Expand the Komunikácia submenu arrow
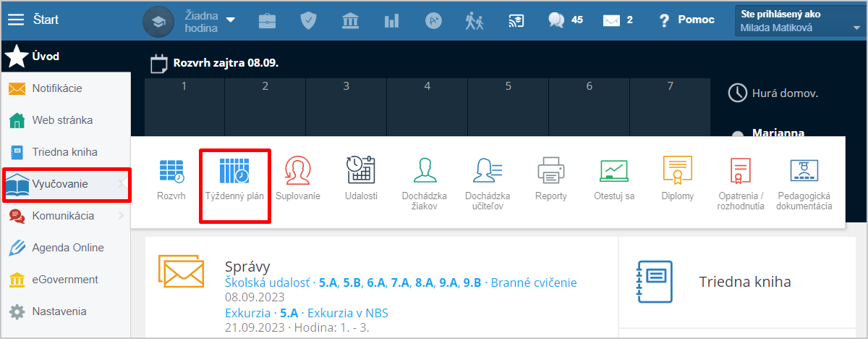Screen dimensions: 868x339 tap(120, 215)
